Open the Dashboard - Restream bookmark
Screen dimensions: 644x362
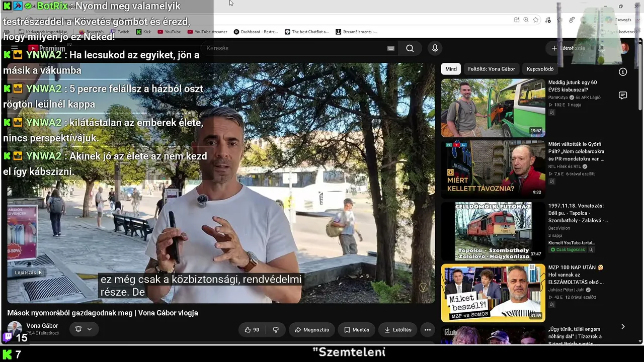tap(256, 32)
